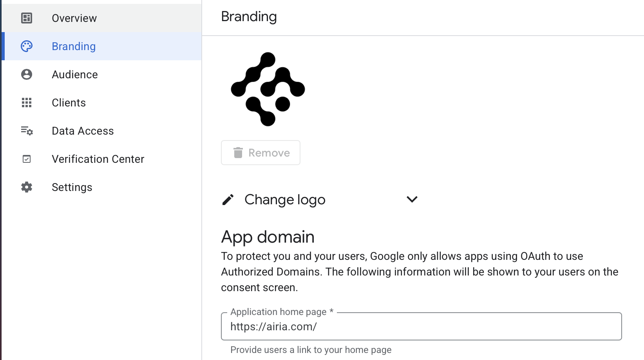Image resolution: width=644 pixels, height=360 pixels.
Task: Open the Data Access page
Action: 83,131
